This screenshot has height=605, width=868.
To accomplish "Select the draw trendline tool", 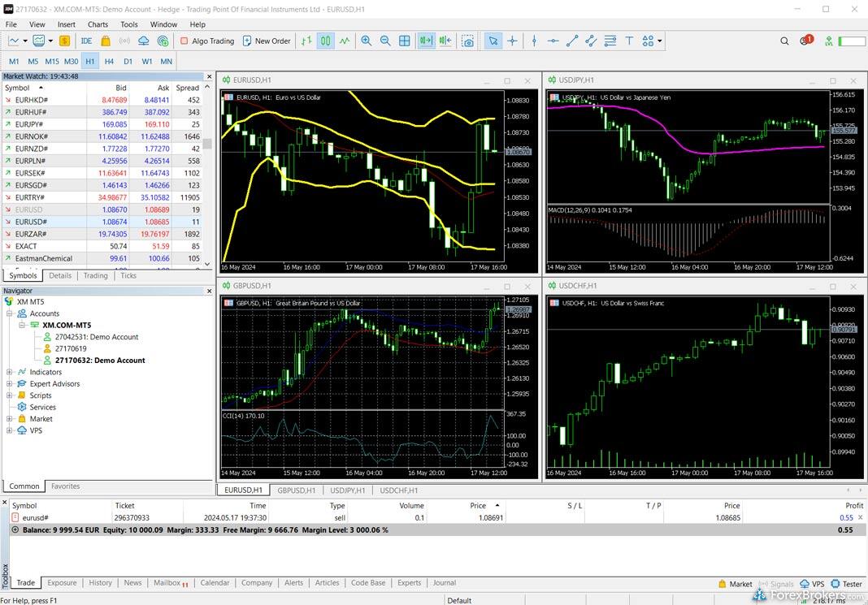I will (x=571, y=41).
